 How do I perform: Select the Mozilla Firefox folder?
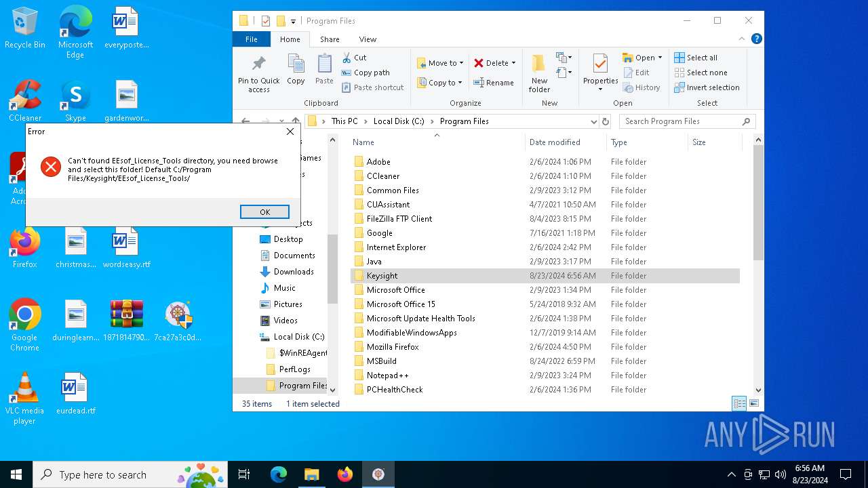pyautogui.click(x=545, y=347)
